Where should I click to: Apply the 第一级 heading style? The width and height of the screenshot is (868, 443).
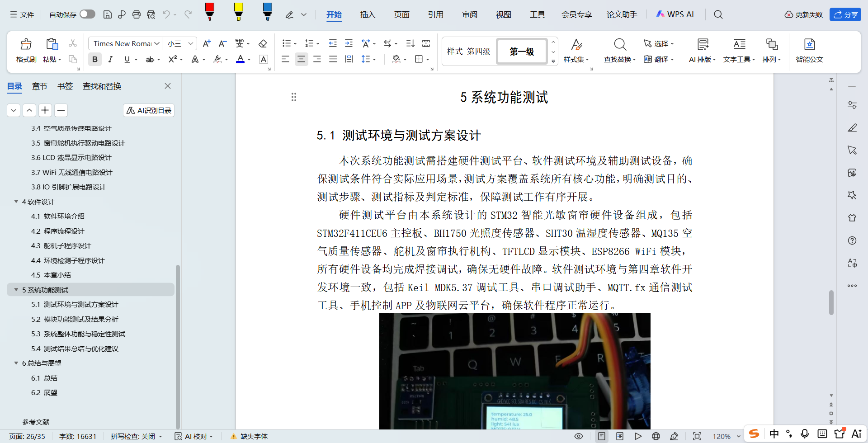[x=522, y=52]
